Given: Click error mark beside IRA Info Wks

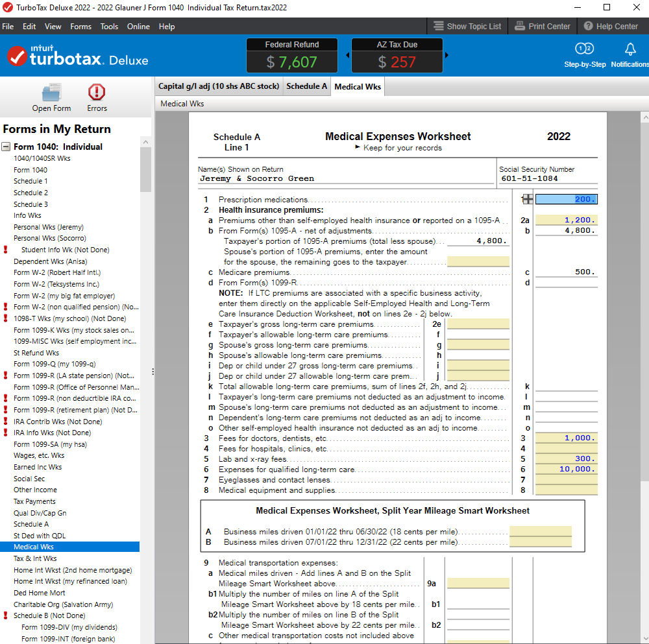Looking at the screenshot, I should (5, 433).
